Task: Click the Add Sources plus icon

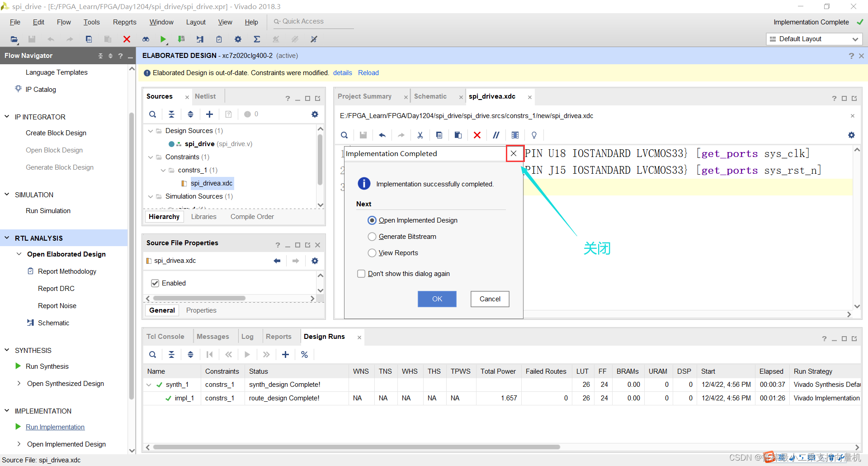Action: click(209, 114)
